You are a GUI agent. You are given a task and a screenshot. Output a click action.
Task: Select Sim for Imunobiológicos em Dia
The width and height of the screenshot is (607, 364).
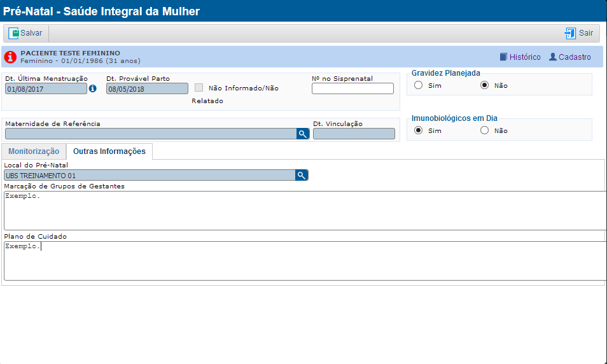click(418, 130)
